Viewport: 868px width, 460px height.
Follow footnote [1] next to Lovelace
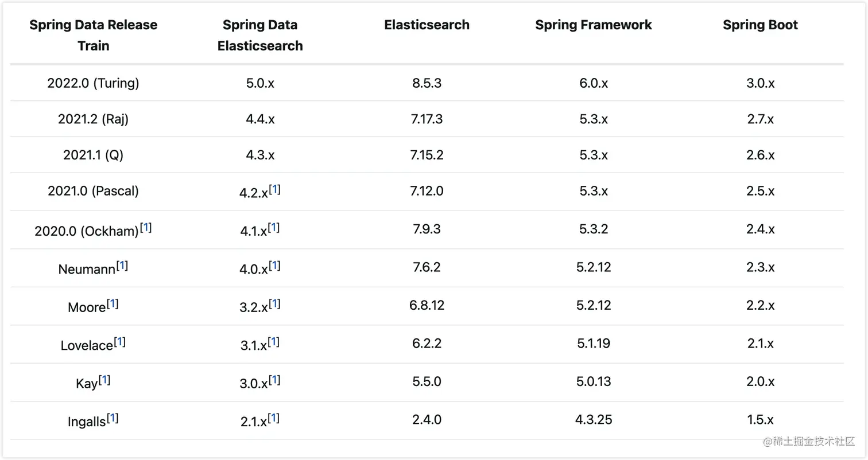(x=119, y=342)
